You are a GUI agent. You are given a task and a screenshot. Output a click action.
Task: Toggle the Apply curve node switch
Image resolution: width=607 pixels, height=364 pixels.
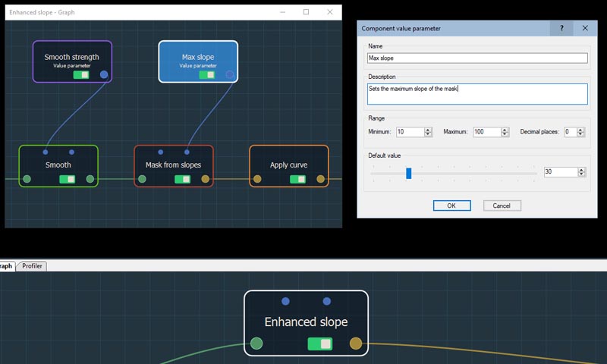click(297, 179)
